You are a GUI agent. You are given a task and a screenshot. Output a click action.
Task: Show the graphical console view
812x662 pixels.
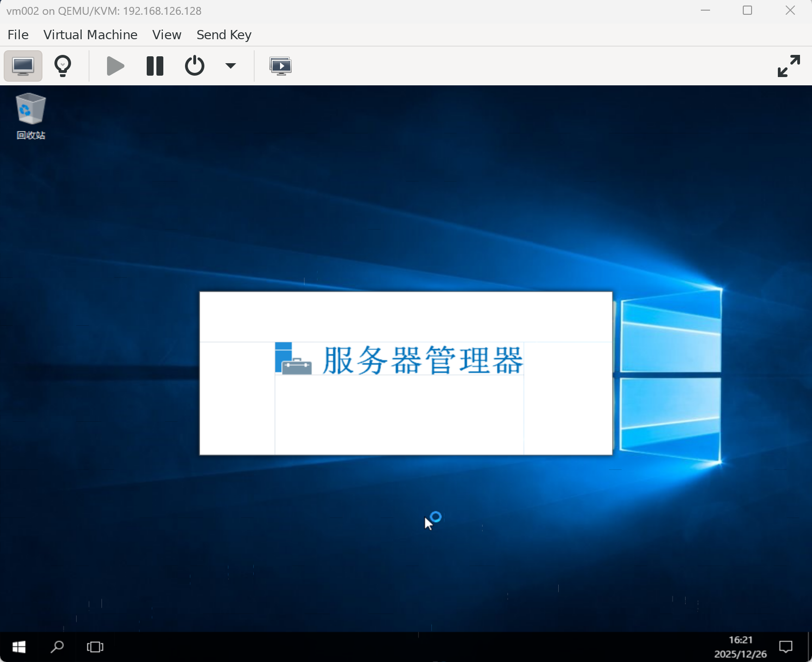coord(22,66)
